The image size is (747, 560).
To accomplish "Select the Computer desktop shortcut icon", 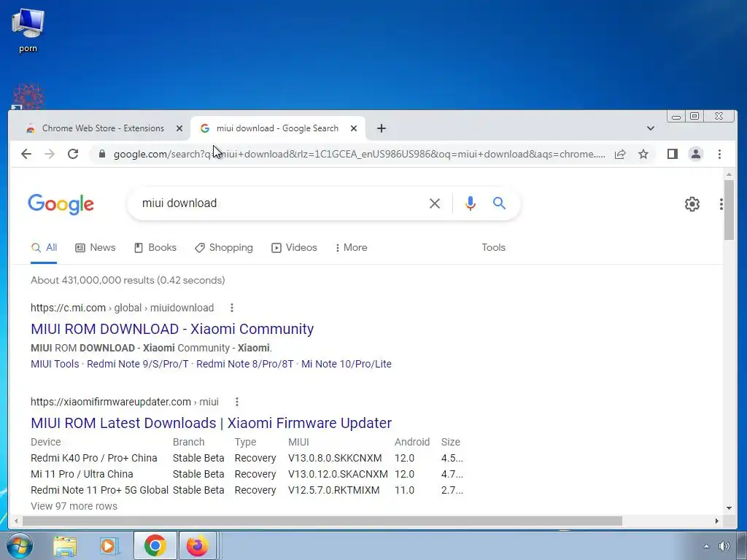I will point(28,29).
